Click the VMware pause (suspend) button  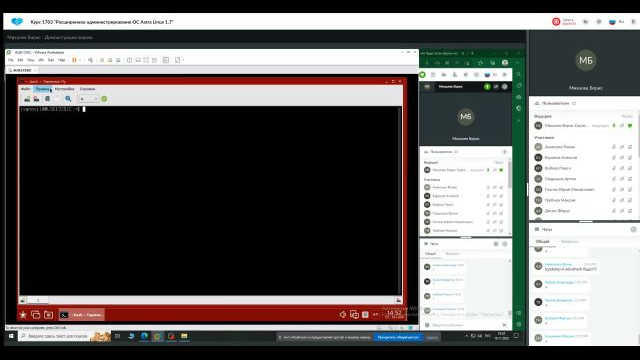coord(74,60)
